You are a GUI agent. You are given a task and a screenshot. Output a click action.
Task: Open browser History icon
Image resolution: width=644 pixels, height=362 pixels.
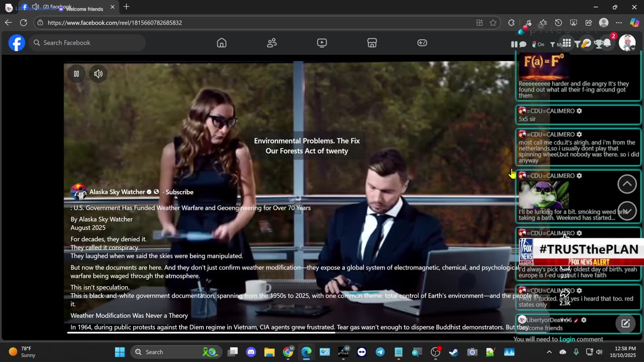tap(558, 23)
